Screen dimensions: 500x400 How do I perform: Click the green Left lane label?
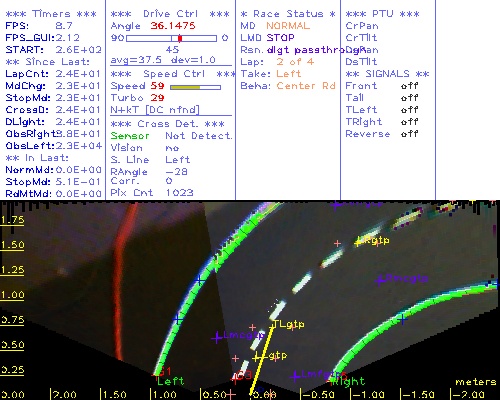point(171,381)
